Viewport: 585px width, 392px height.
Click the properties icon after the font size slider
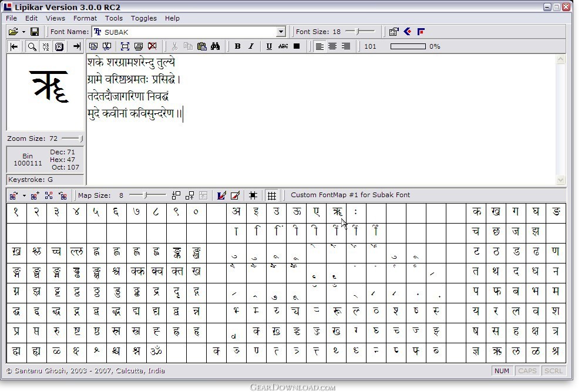394,32
